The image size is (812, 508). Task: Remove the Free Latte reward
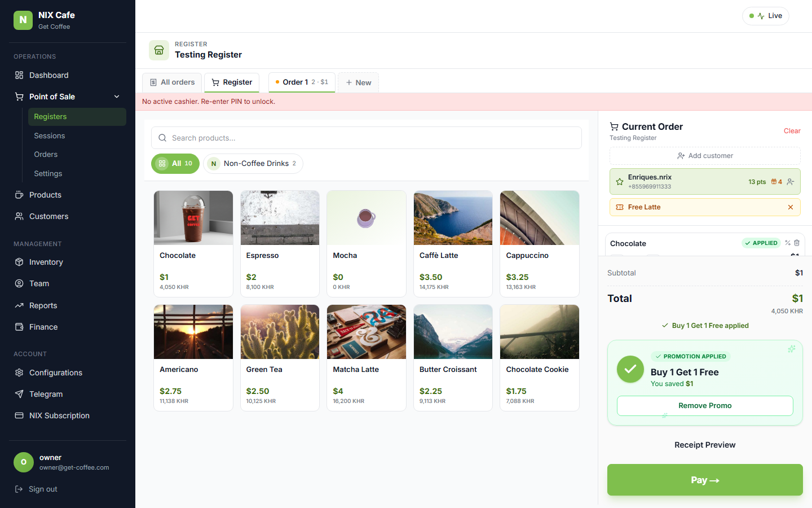pos(791,207)
